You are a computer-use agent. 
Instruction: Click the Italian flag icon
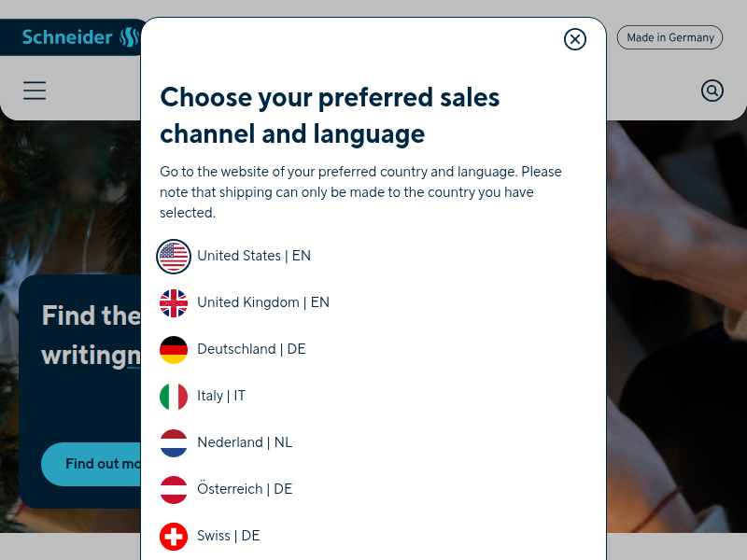174,396
